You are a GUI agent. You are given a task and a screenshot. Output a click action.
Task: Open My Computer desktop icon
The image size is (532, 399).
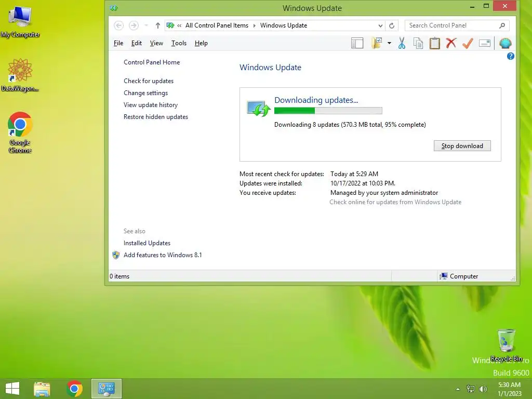(x=20, y=22)
